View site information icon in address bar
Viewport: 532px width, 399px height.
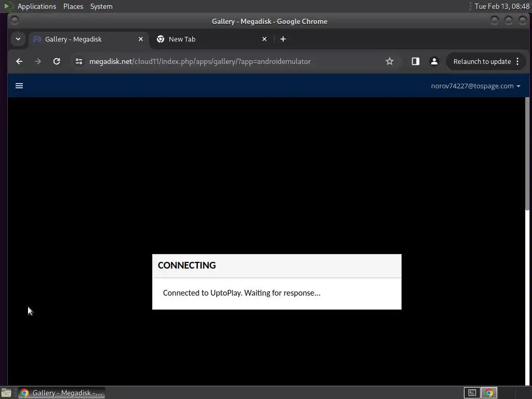click(79, 61)
